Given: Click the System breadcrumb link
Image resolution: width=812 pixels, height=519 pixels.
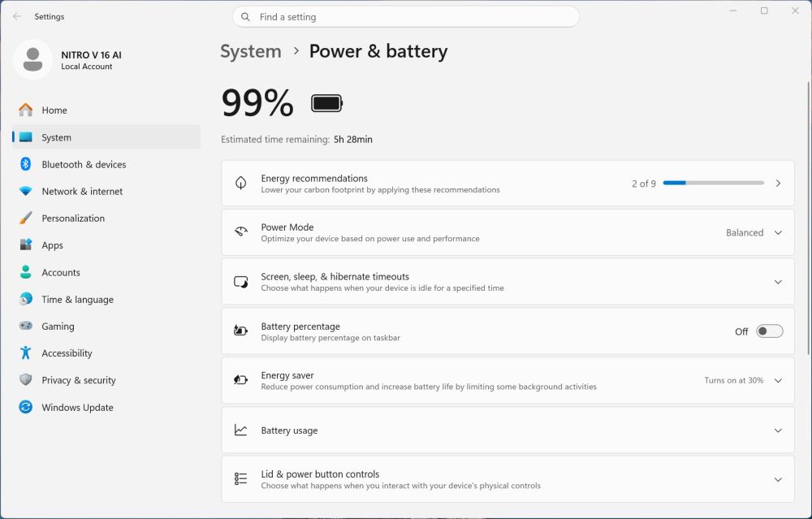Looking at the screenshot, I should [251, 51].
